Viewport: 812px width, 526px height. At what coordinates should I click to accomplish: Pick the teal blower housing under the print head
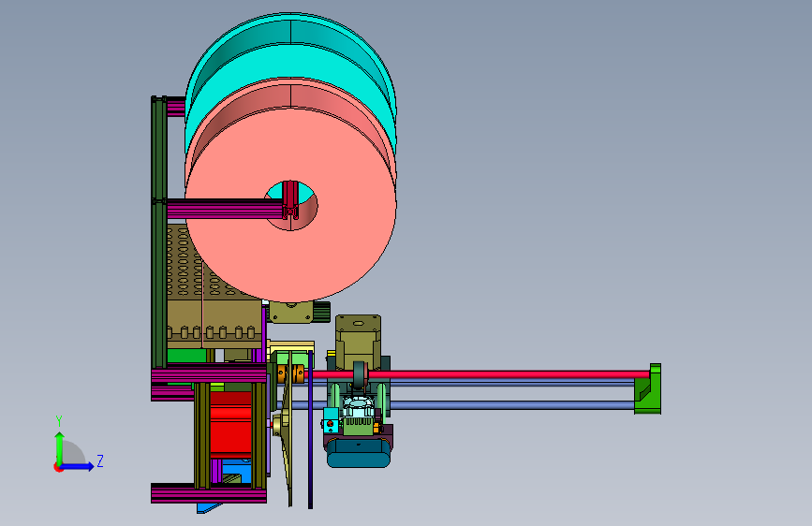pyautogui.click(x=359, y=454)
